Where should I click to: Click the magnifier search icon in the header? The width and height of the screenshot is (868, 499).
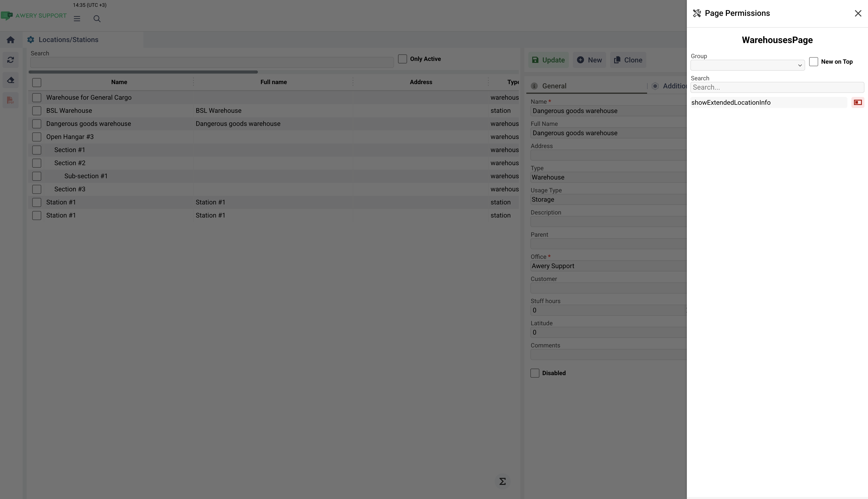coord(97,19)
